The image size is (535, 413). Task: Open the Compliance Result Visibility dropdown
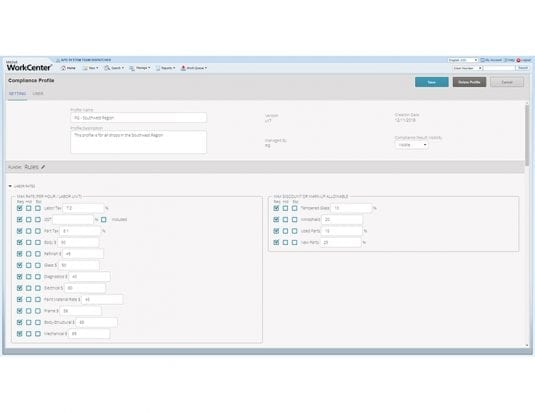pos(411,145)
